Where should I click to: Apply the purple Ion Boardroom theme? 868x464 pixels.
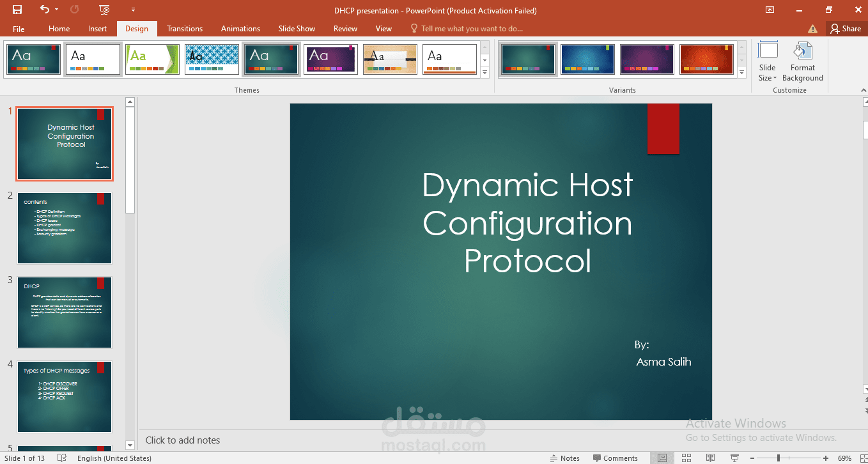click(330, 59)
